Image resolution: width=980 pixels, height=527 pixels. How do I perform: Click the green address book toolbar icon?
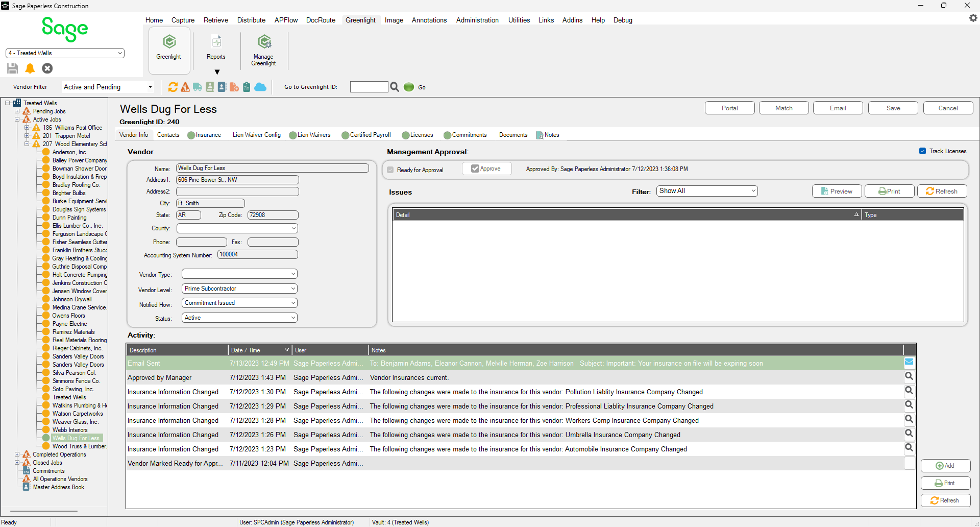coord(210,87)
